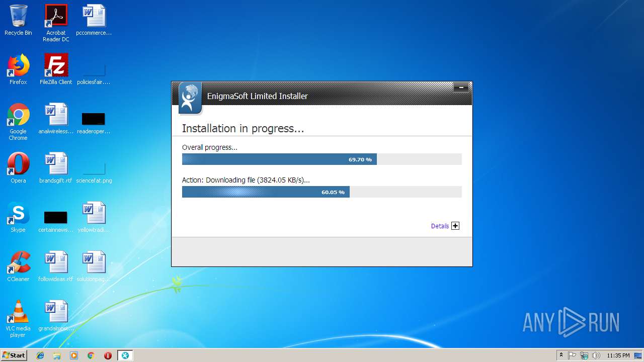Open the Windows Start menu
The height and width of the screenshot is (362, 644).
click(x=14, y=355)
